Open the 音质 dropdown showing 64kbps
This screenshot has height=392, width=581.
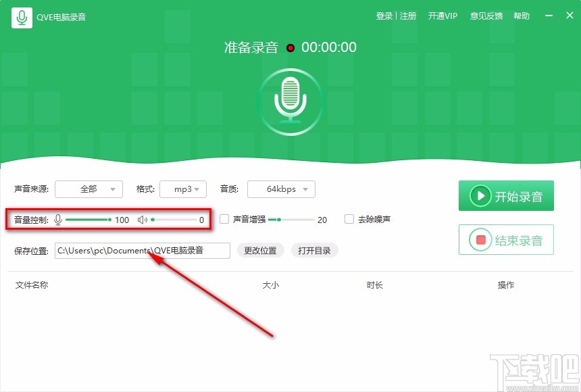[281, 189]
